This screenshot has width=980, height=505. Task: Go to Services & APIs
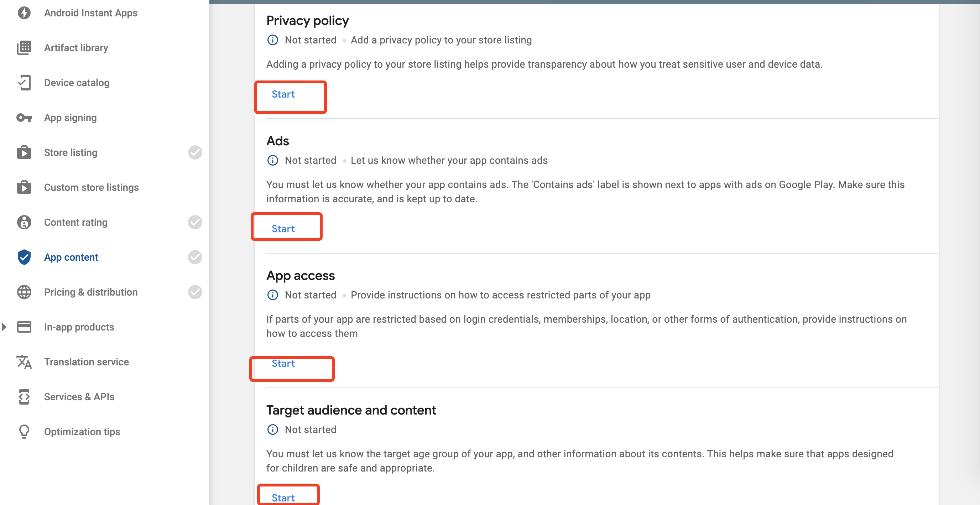tap(79, 397)
